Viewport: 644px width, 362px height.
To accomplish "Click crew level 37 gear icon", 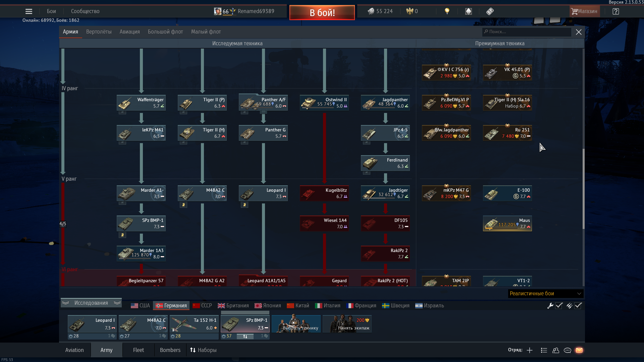I will pos(223,337).
